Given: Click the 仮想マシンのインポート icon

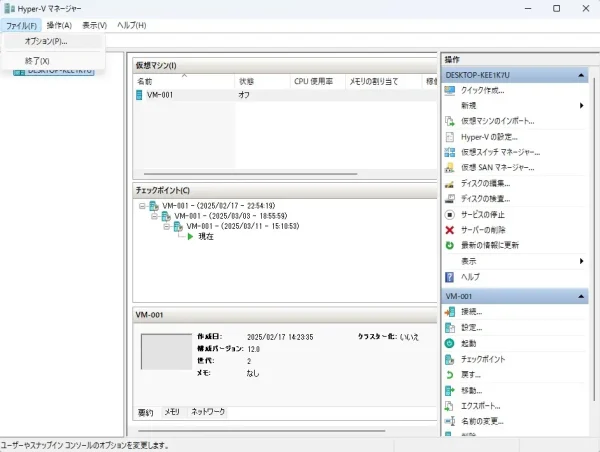Looking at the screenshot, I should (x=450, y=121).
